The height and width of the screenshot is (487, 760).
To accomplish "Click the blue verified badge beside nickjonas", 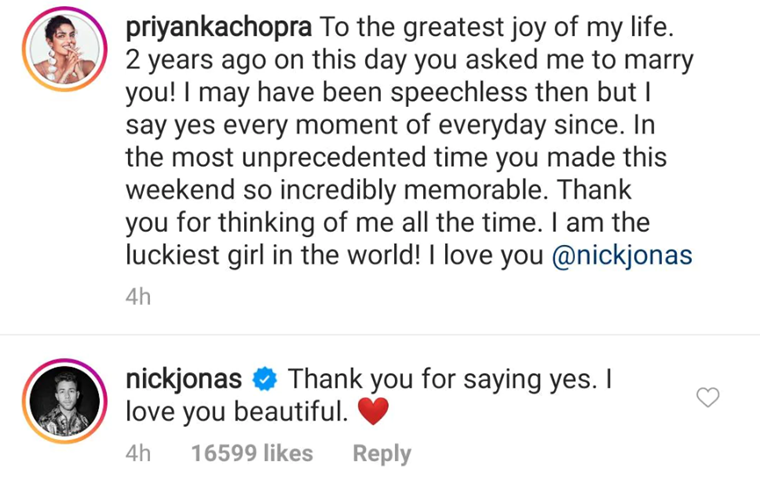I will point(265,380).
